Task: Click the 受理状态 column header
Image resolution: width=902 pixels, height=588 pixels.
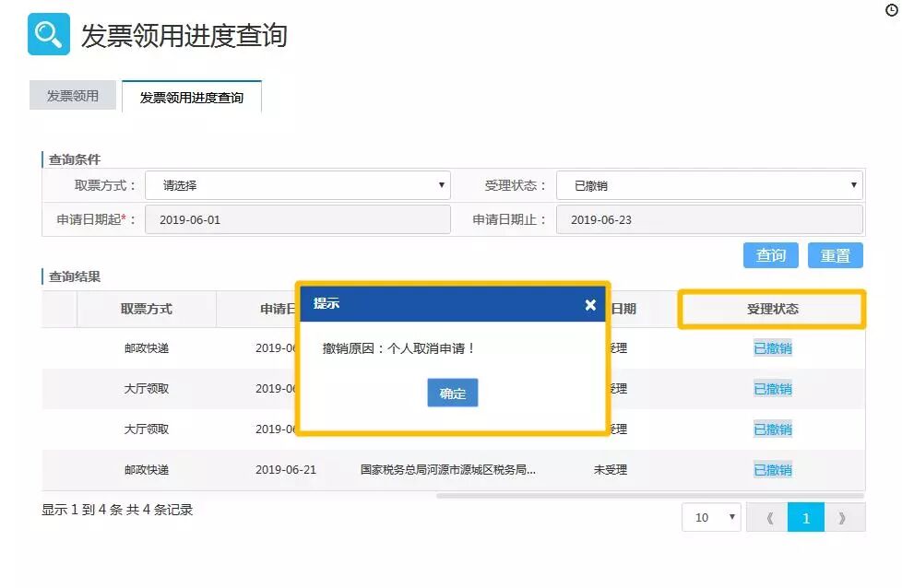Action: (x=772, y=309)
